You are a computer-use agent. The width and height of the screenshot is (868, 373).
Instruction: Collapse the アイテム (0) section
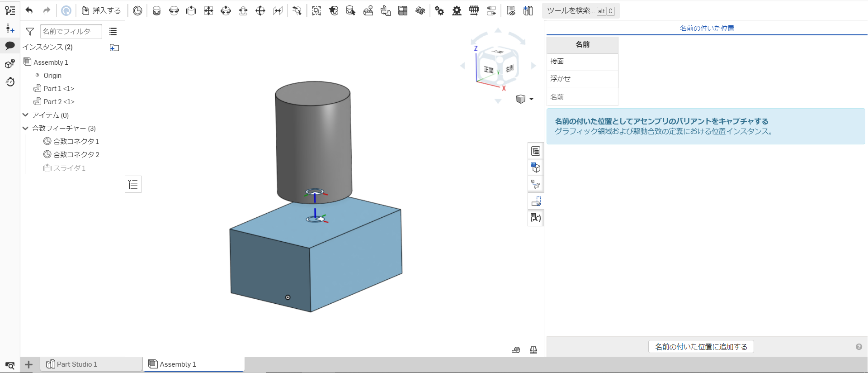click(x=26, y=115)
